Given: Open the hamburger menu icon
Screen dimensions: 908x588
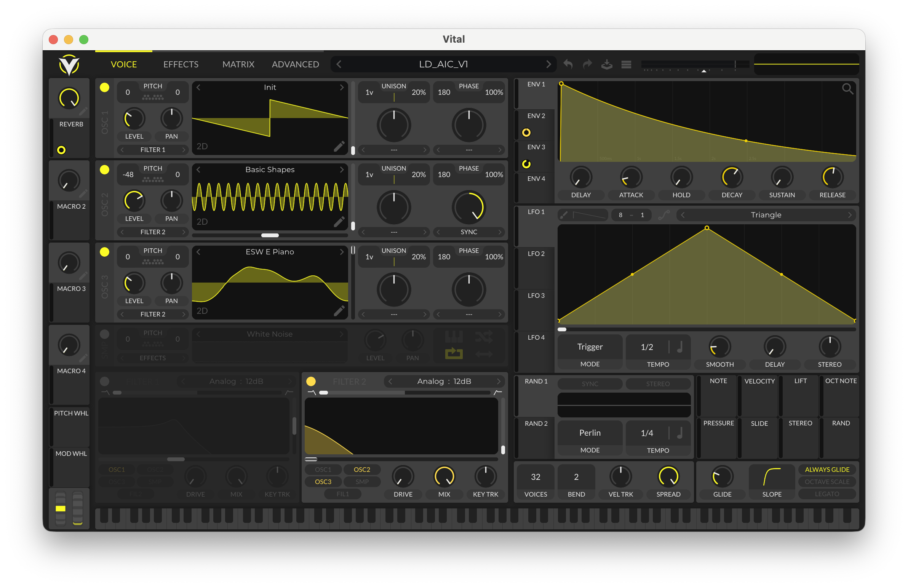Looking at the screenshot, I should 626,64.
